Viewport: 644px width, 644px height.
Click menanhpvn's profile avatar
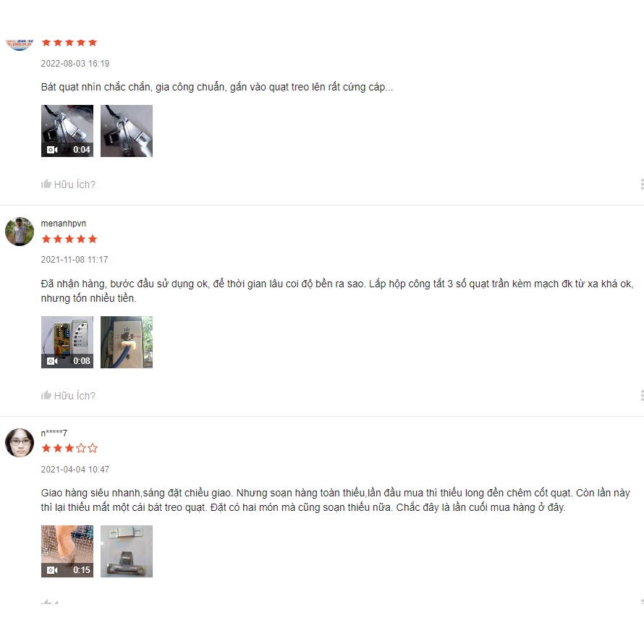pos(20,232)
